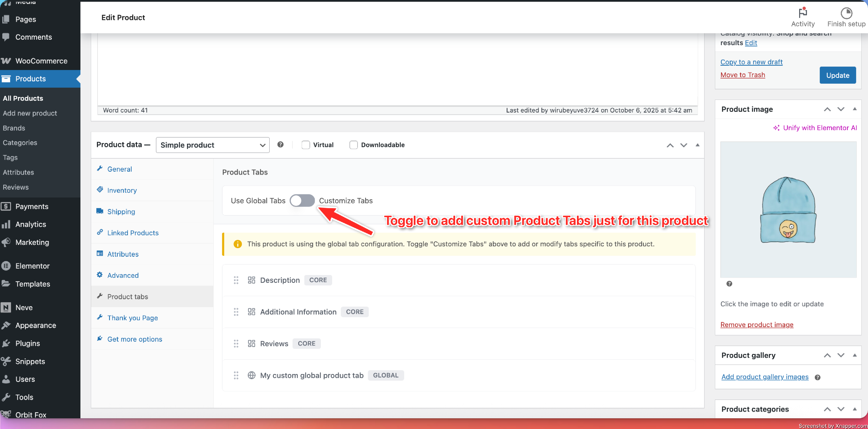Screen dimensions: 868x429
Task: Click the Activity flag icon
Action: coord(803,13)
